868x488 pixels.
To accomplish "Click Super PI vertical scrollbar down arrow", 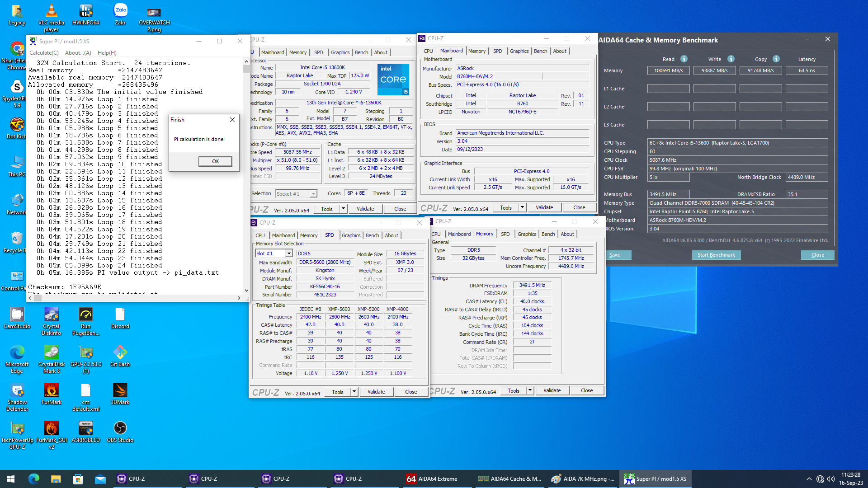I will tap(246, 291).
